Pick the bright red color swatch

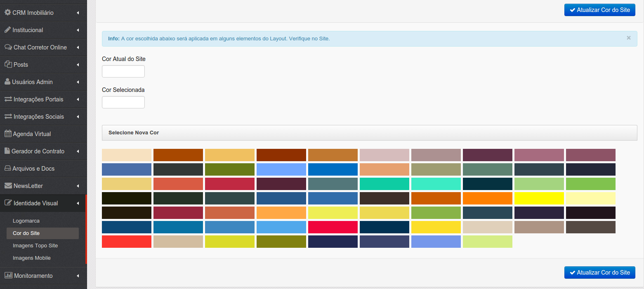coord(127,242)
